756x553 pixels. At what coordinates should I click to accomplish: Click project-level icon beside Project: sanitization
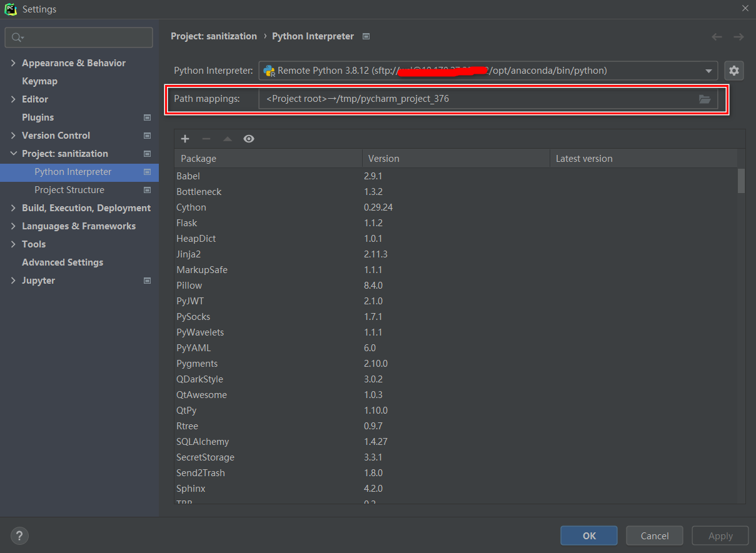coord(148,154)
